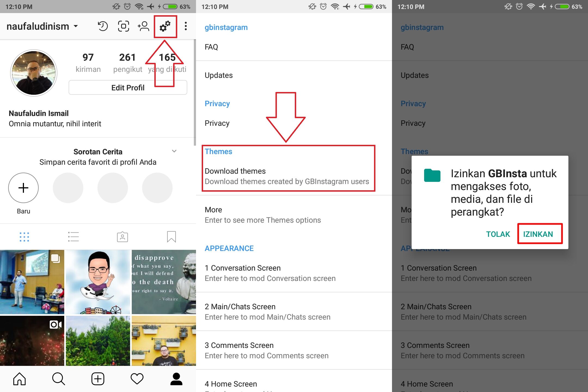
Task: Open the Privacy settings entry
Action: [x=294, y=123]
